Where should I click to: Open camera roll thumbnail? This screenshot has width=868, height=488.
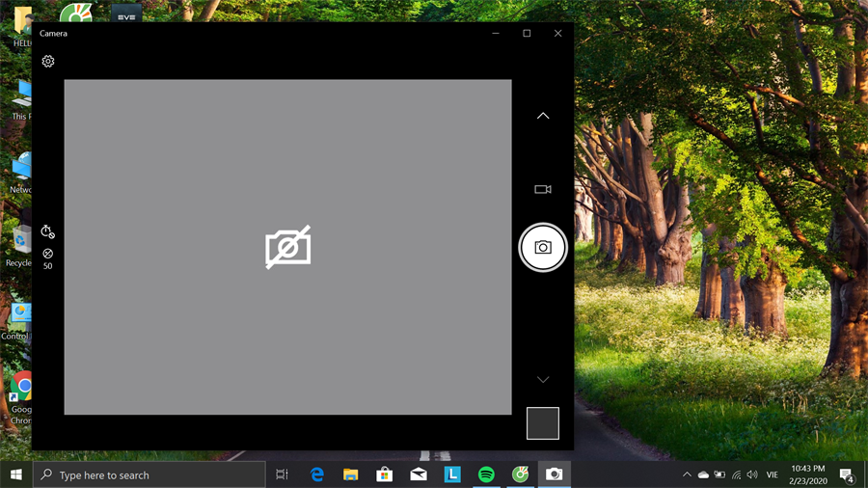[543, 423]
